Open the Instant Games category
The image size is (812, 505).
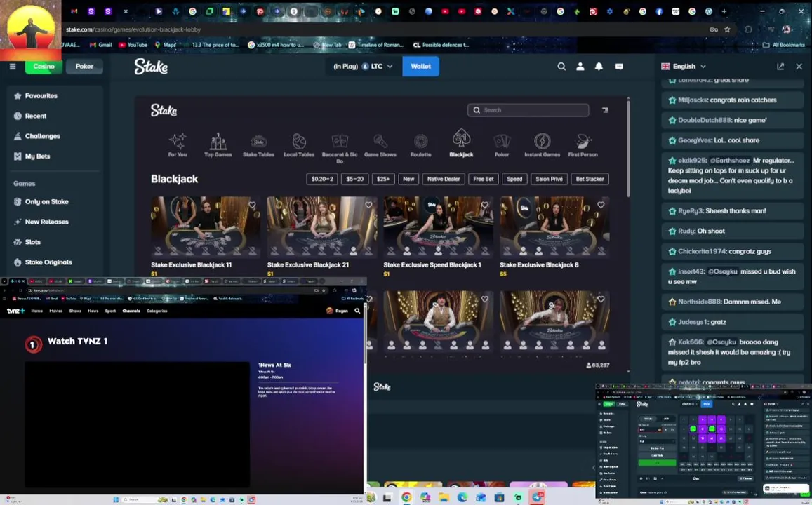(x=543, y=144)
